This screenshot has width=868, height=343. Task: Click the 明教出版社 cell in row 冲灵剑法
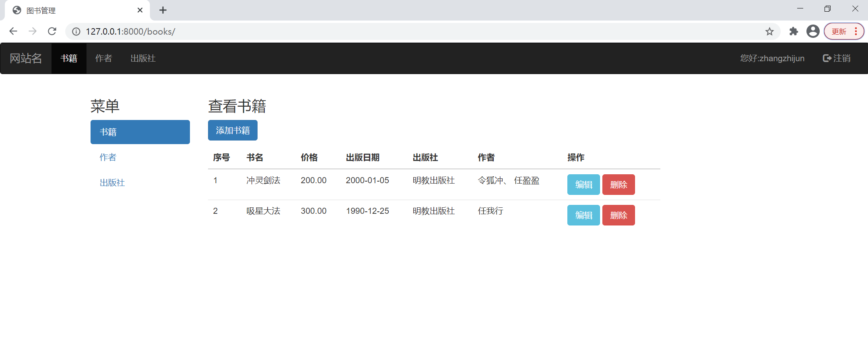pos(434,180)
